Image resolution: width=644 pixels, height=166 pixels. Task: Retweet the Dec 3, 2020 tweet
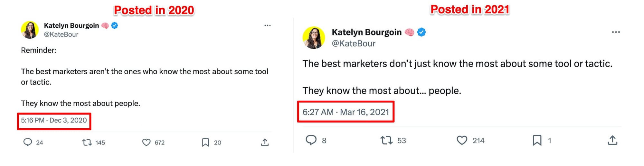[x=87, y=142]
